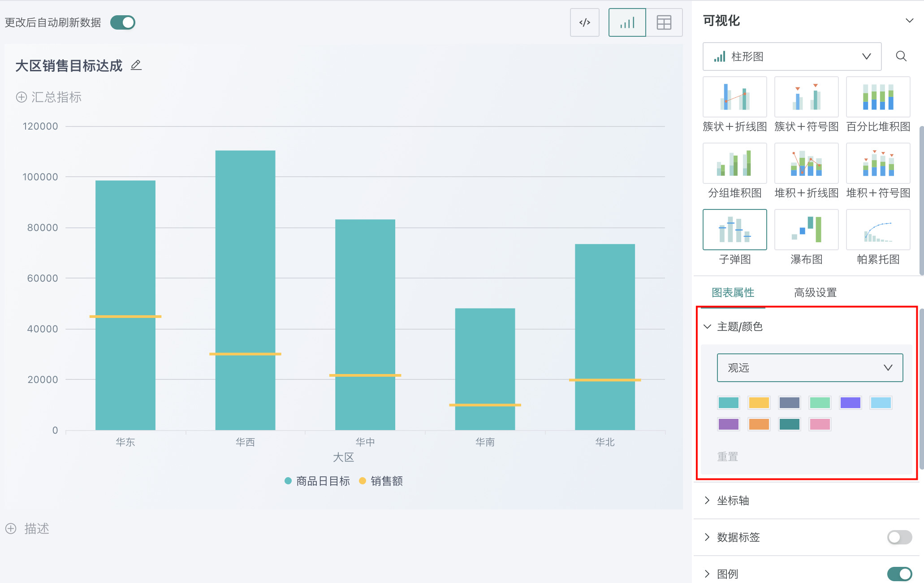Select the 瀑布图 waterfall chart thumbnail

(806, 230)
